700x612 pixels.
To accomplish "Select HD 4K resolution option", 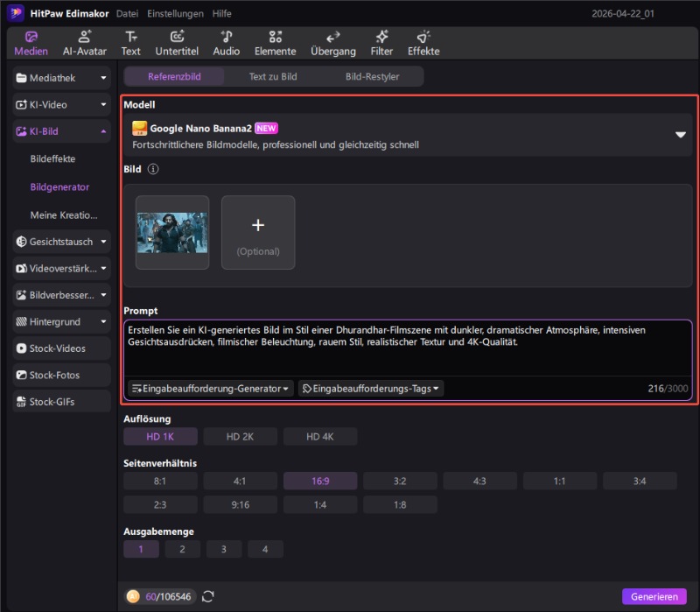I will tap(320, 436).
